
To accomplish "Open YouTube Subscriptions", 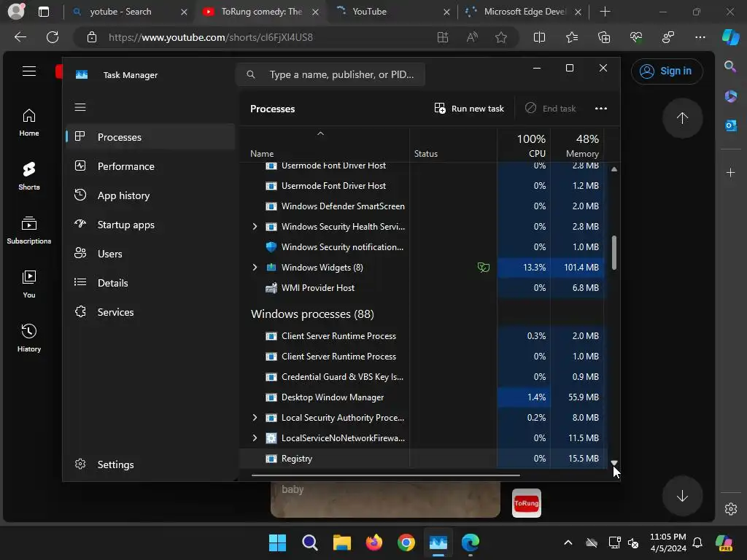I will click(x=29, y=230).
